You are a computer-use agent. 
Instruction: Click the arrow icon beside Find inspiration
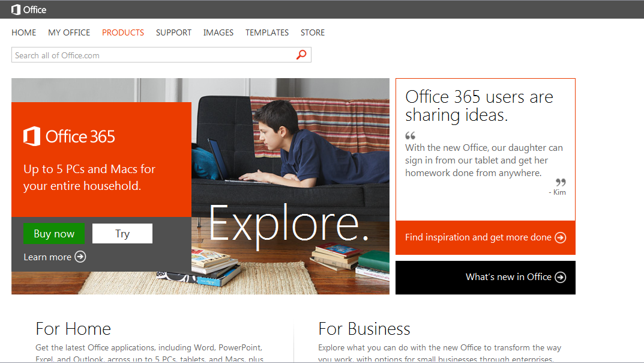[x=560, y=237]
